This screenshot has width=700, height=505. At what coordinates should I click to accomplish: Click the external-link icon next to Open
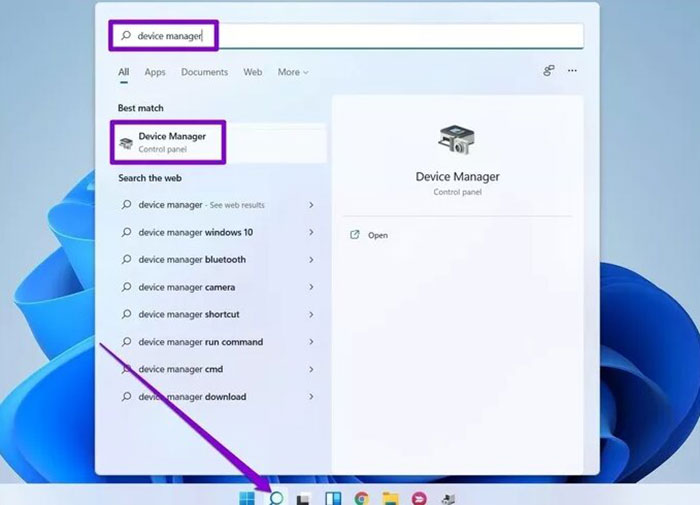click(354, 235)
